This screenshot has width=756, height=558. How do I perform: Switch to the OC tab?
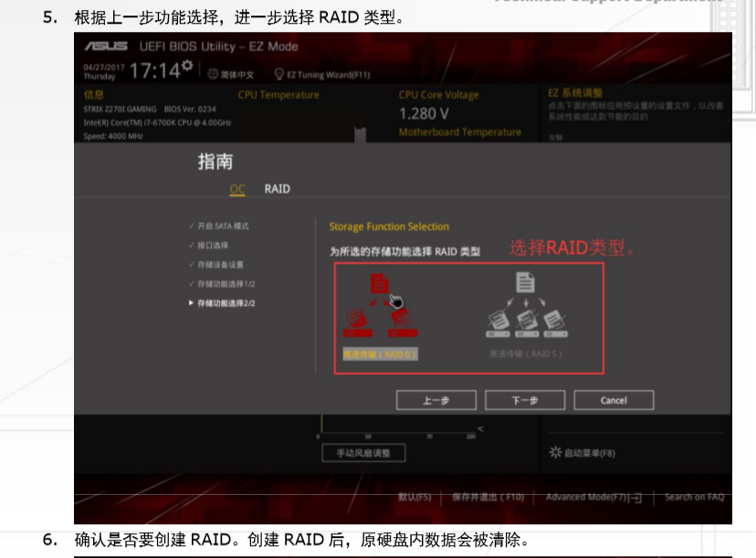coord(237,188)
